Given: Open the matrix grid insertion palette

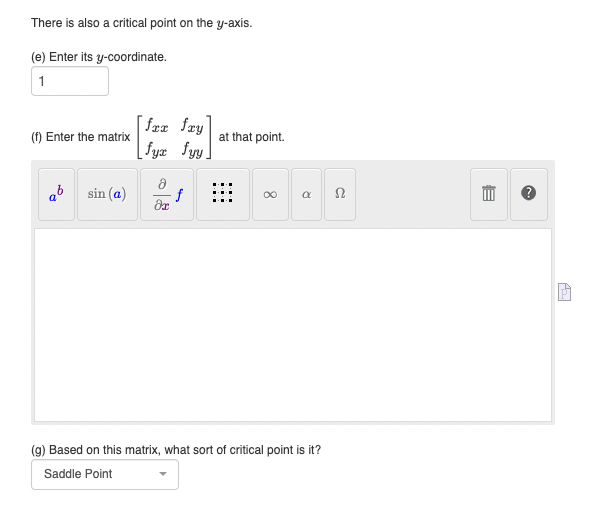Looking at the screenshot, I should tap(223, 195).
